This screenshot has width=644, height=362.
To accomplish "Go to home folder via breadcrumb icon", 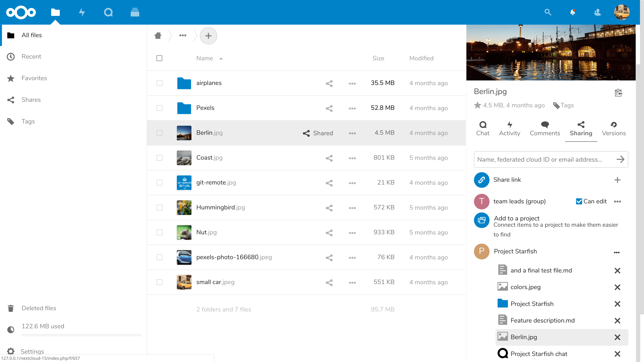I will pos(158,35).
